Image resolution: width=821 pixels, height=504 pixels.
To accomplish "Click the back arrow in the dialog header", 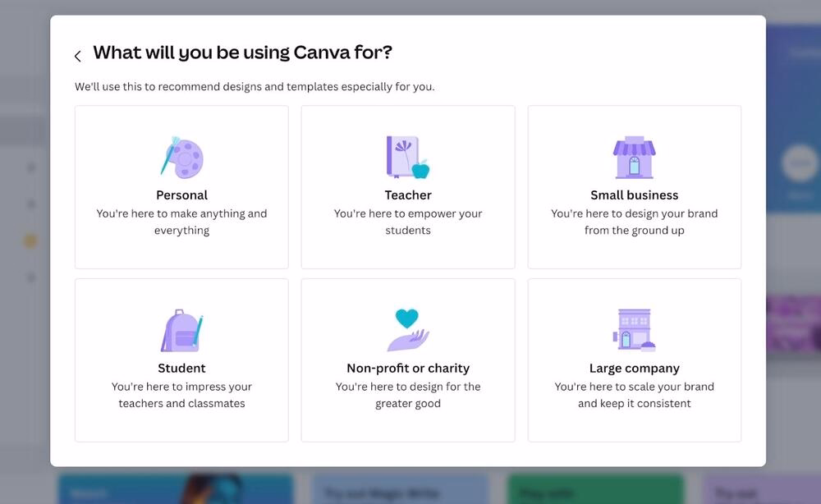I will click(77, 55).
